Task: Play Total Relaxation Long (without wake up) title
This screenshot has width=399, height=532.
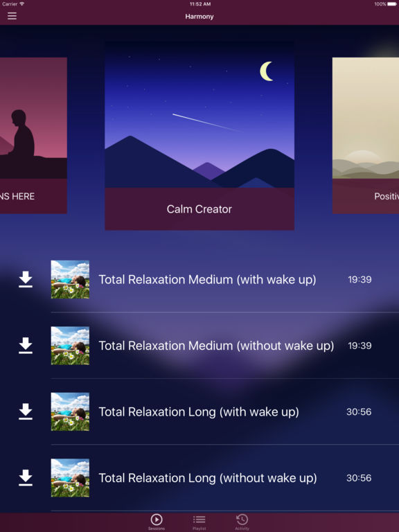Action: point(208,478)
